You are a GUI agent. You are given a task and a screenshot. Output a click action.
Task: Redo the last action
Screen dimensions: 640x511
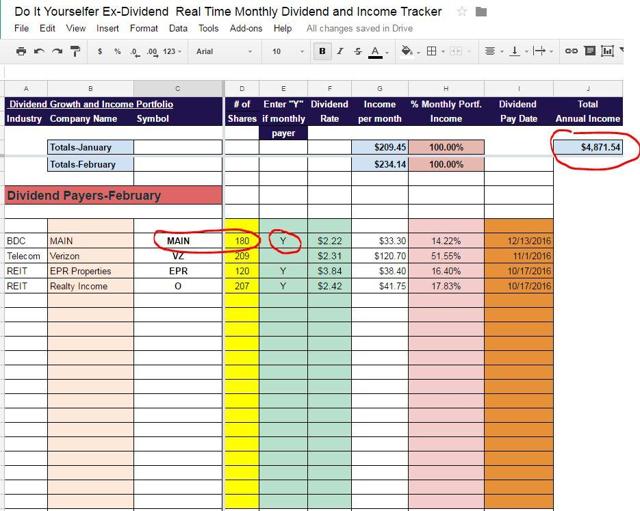[x=57, y=51]
